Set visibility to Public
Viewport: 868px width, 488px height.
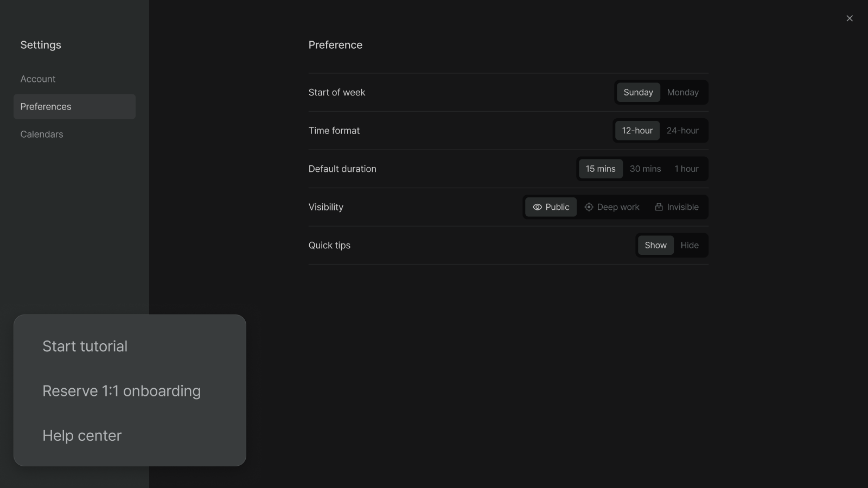pyautogui.click(x=551, y=207)
